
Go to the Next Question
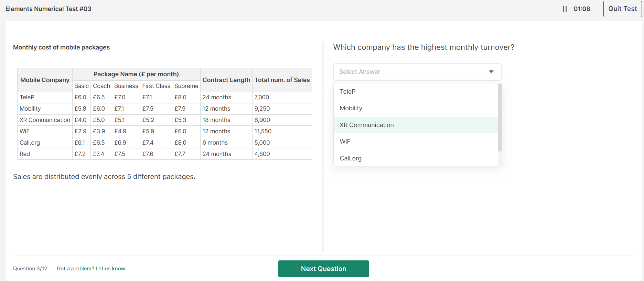323,269
